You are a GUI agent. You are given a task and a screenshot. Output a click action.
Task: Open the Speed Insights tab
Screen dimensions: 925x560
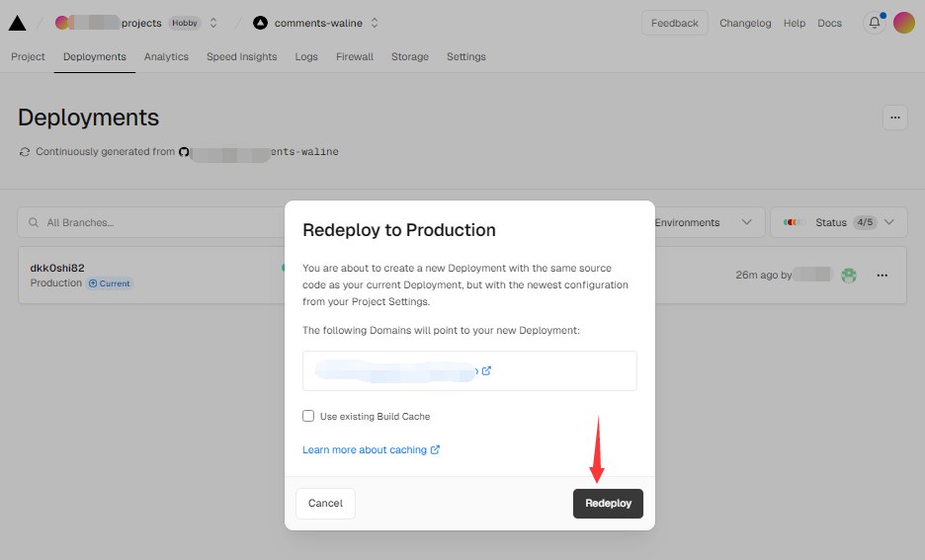[241, 57]
